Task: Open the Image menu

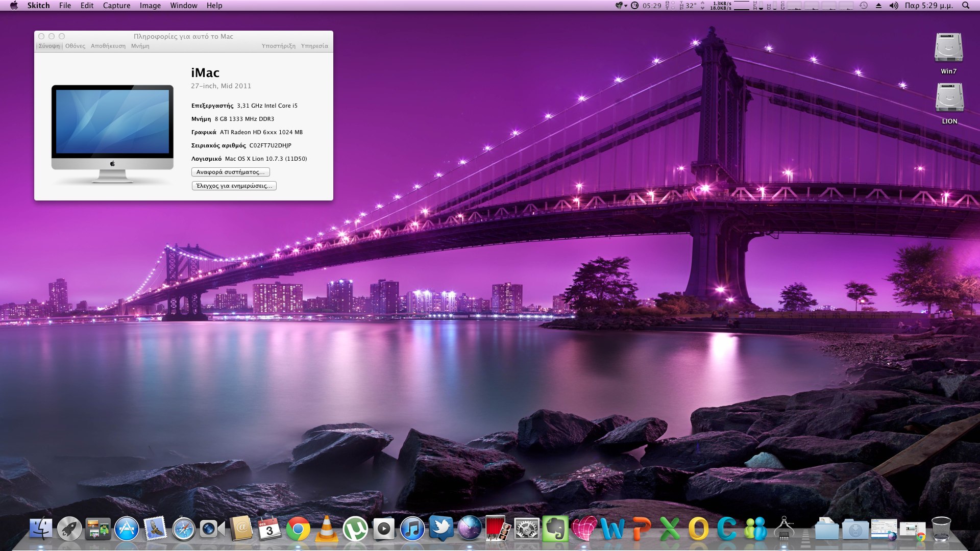Action: click(x=150, y=6)
